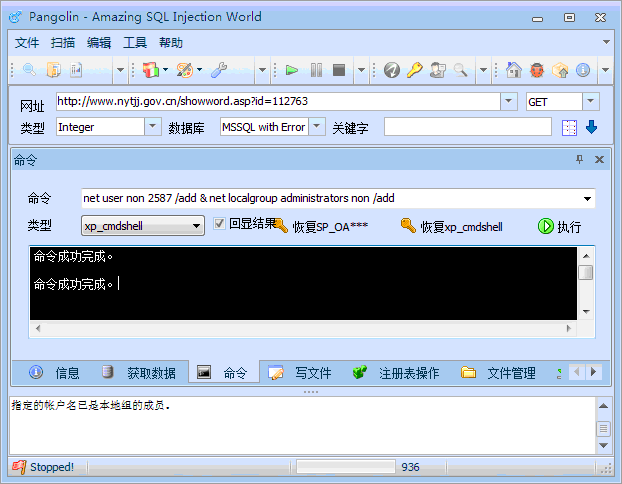Viewport: 622px width, 484px height.
Task: Start scan with green play icon
Action: pyautogui.click(x=292, y=70)
